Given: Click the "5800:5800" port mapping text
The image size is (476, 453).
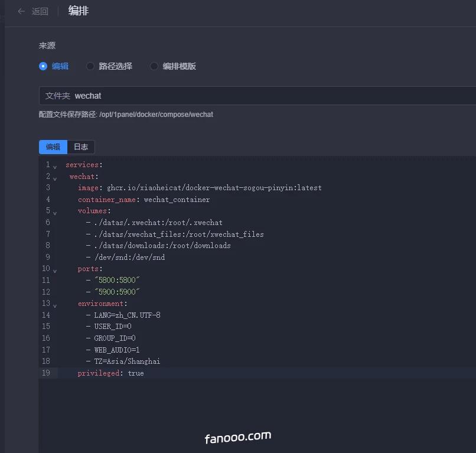Looking at the screenshot, I should click(117, 281).
